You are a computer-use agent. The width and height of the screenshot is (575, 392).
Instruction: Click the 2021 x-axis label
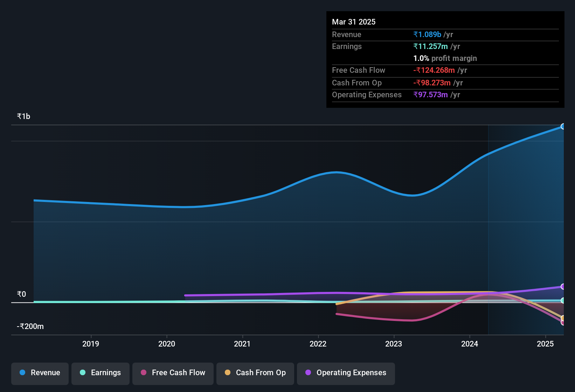[242, 344]
